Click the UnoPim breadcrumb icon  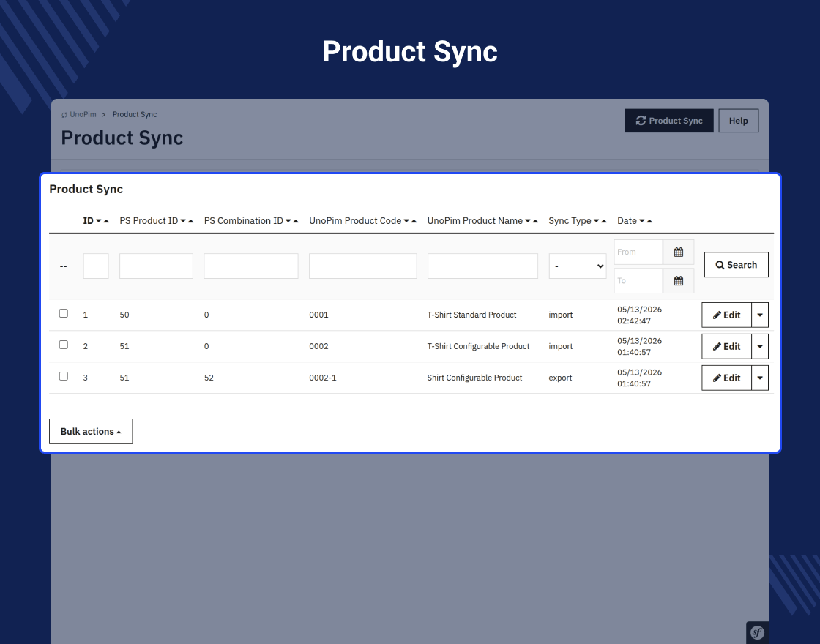tap(64, 115)
